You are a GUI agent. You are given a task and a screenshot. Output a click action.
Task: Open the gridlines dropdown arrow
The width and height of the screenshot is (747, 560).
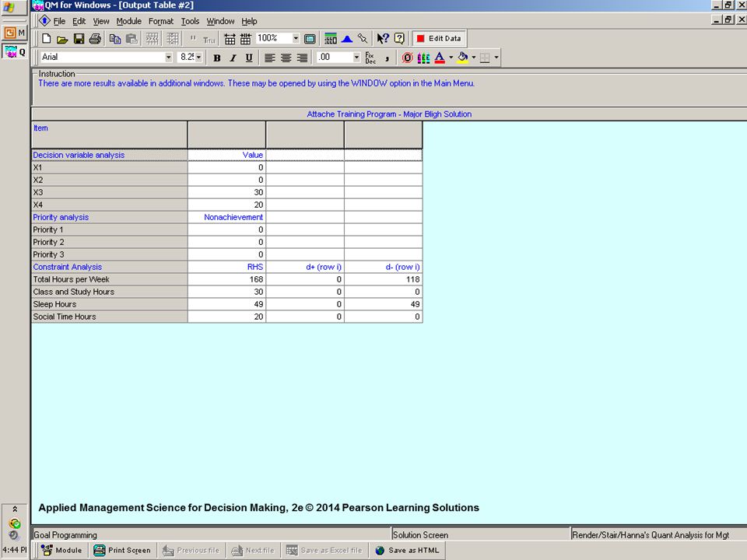tap(496, 58)
